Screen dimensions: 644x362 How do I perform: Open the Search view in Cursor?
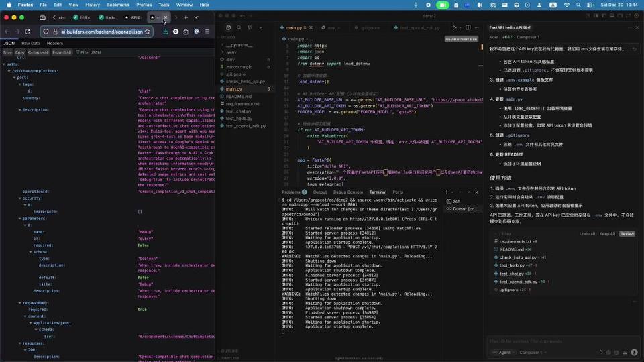click(239, 27)
